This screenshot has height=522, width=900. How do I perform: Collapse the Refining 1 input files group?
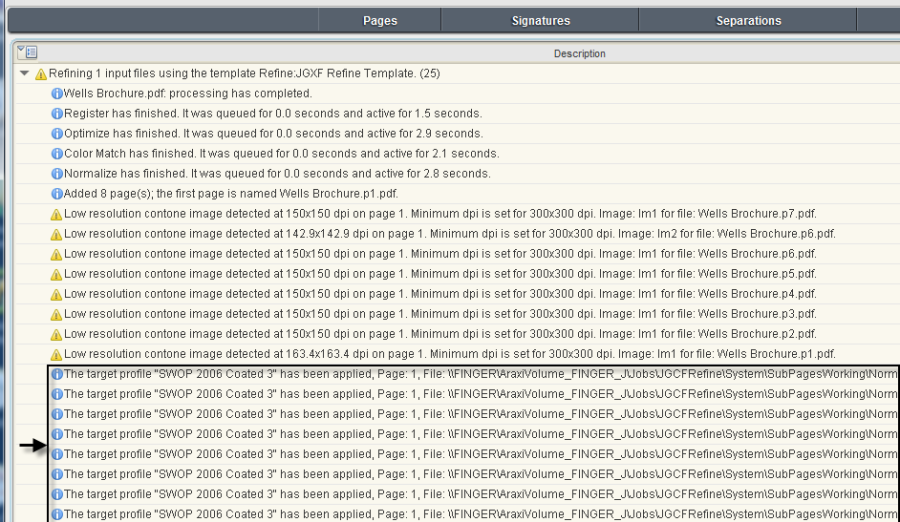coord(24,73)
